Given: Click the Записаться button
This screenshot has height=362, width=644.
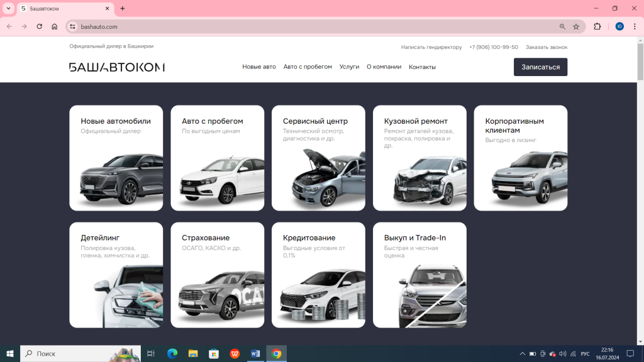Looking at the screenshot, I should [x=540, y=67].
